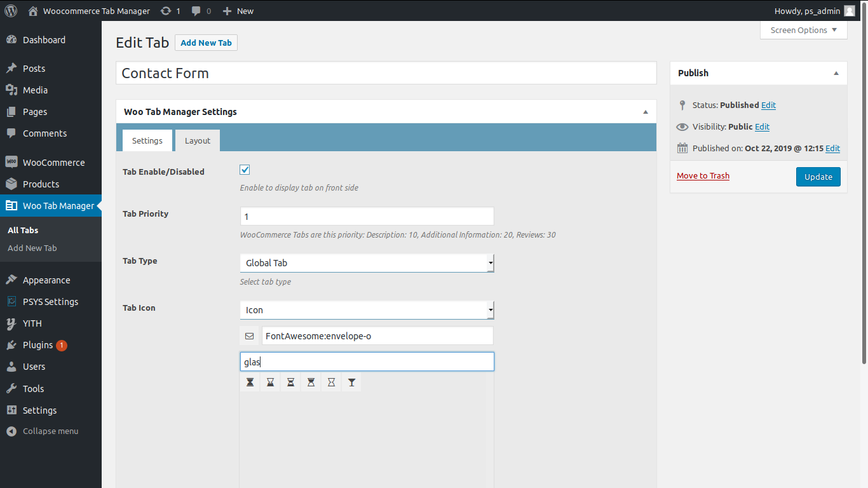The height and width of the screenshot is (488, 868).
Task: Open WooCommerce in the sidebar
Action: (x=53, y=163)
